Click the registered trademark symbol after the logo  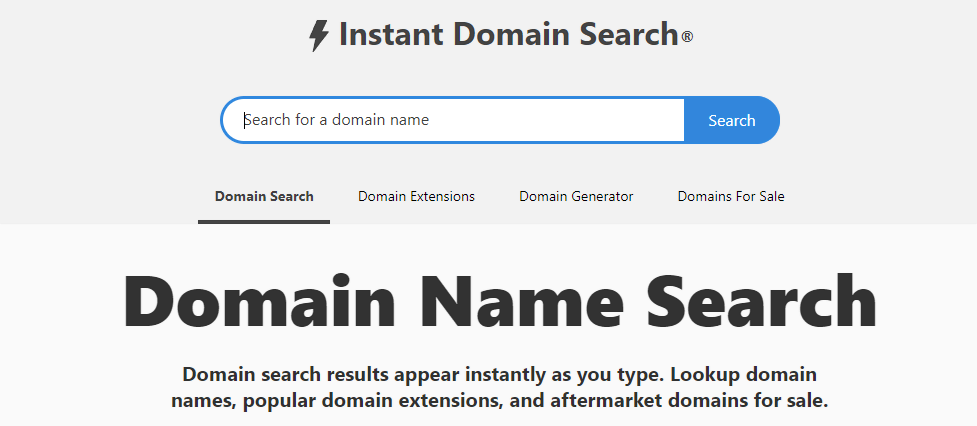click(687, 38)
